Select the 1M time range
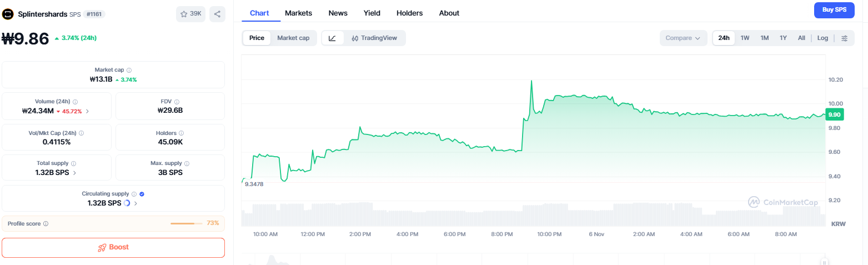Image resolution: width=868 pixels, height=265 pixels. coord(764,38)
